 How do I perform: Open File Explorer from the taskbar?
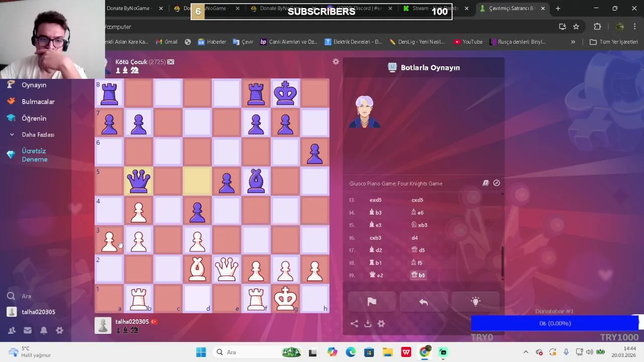[x=387, y=352]
